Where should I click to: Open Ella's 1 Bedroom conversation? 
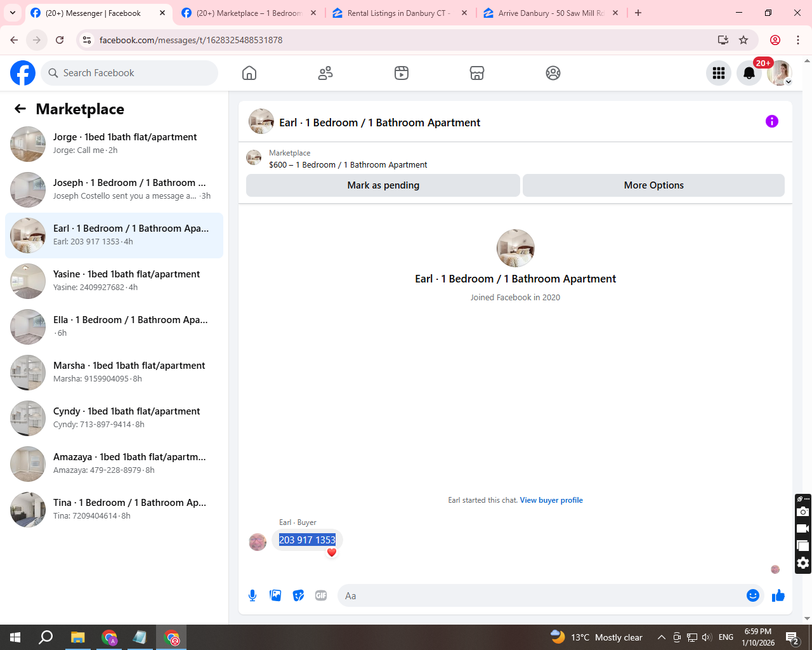click(114, 327)
